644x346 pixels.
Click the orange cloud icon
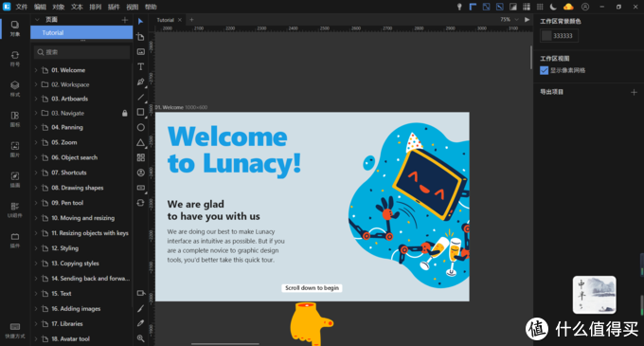568,7
